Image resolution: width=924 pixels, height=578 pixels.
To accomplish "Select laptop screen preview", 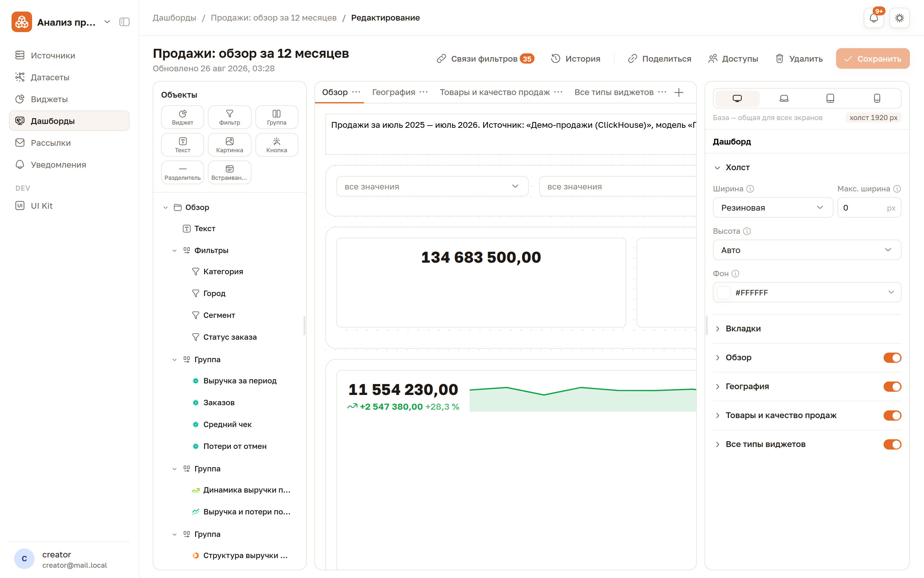I will [783, 98].
